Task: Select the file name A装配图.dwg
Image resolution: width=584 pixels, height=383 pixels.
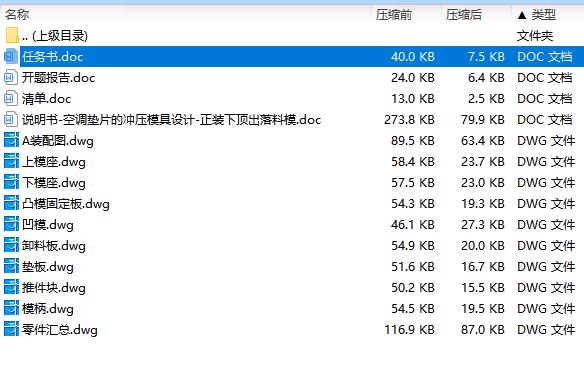Action: (x=58, y=141)
